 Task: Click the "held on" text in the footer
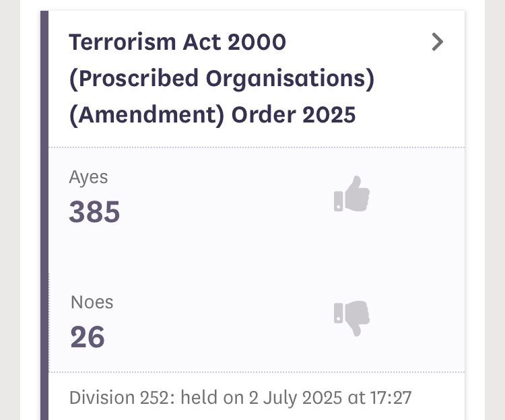(199, 397)
